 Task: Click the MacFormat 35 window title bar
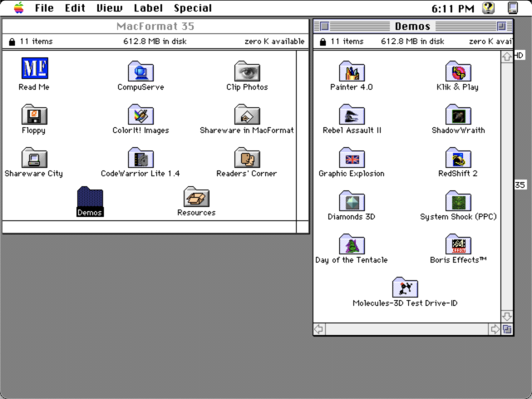155,26
